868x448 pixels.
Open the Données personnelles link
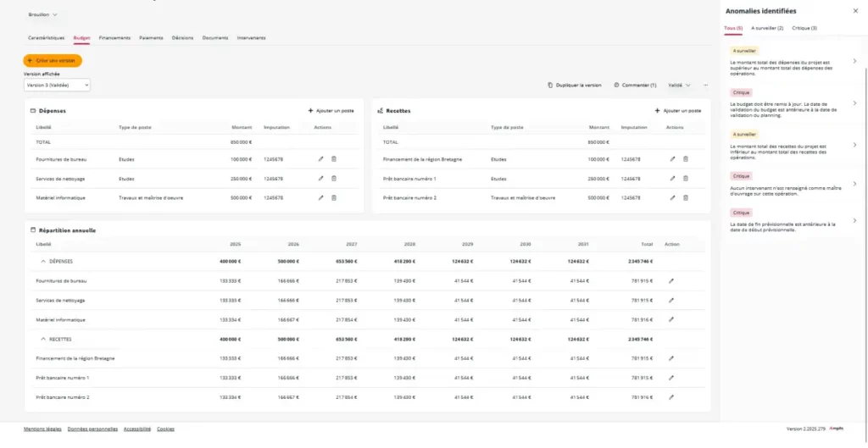pyautogui.click(x=92, y=429)
